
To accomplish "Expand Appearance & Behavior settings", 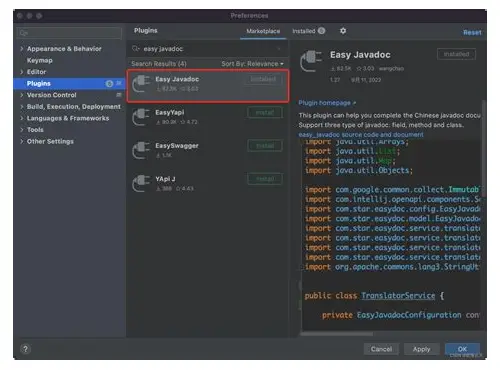I will click(22, 49).
